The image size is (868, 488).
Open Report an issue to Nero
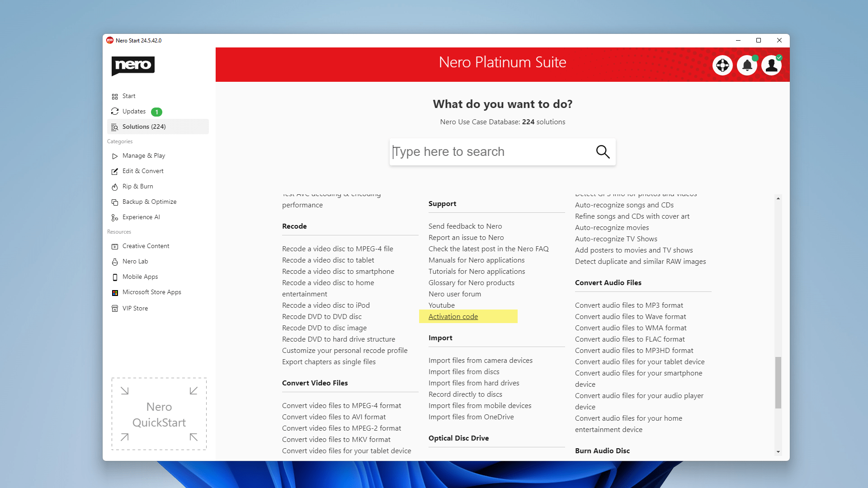[466, 237]
